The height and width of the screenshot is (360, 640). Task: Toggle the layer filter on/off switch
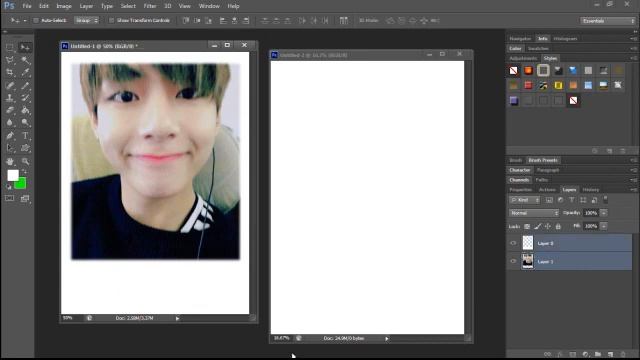[606, 199]
